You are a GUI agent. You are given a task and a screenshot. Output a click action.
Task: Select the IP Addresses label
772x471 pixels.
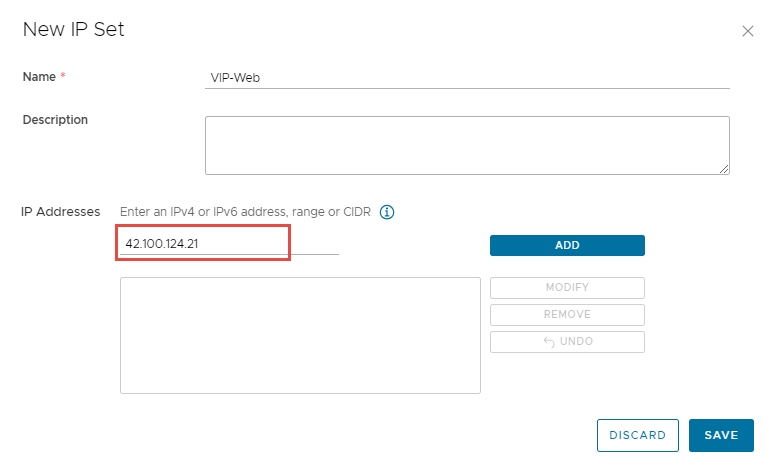tap(61, 212)
